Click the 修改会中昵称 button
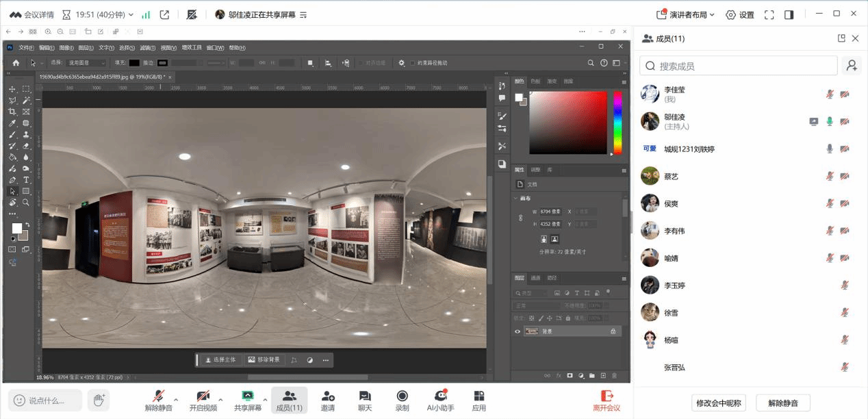868x419 pixels. 719,403
